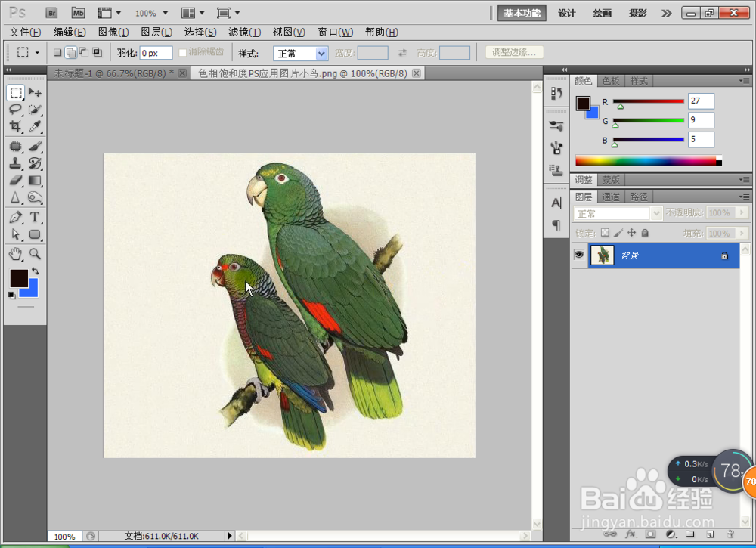The width and height of the screenshot is (756, 548).
Task: Open the 文件(F) menu
Action: (25, 33)
